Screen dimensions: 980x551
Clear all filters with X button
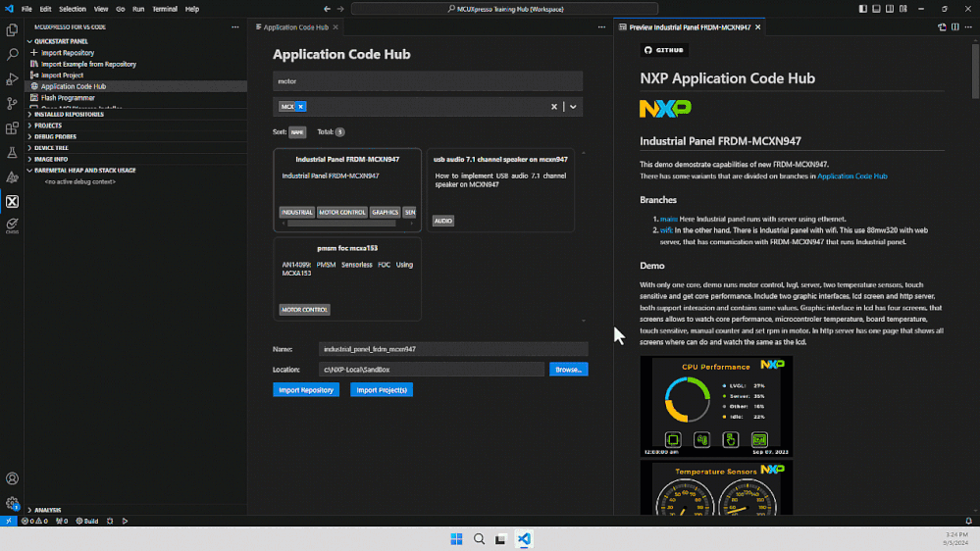click(x=553, y=106)
